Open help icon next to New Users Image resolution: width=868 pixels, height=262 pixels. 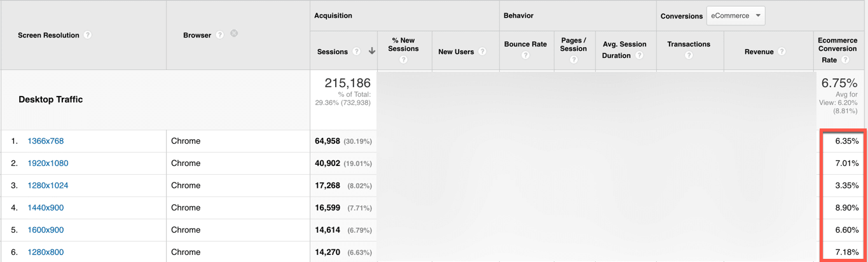[482, 52]
